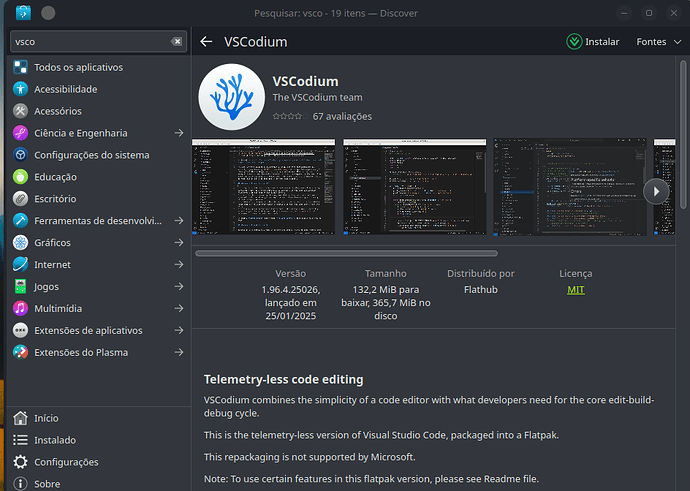Click the 67 avaliações reviews text
This screenshot has height=491, width=690.
pyautogui.click(x=342, y=116)
